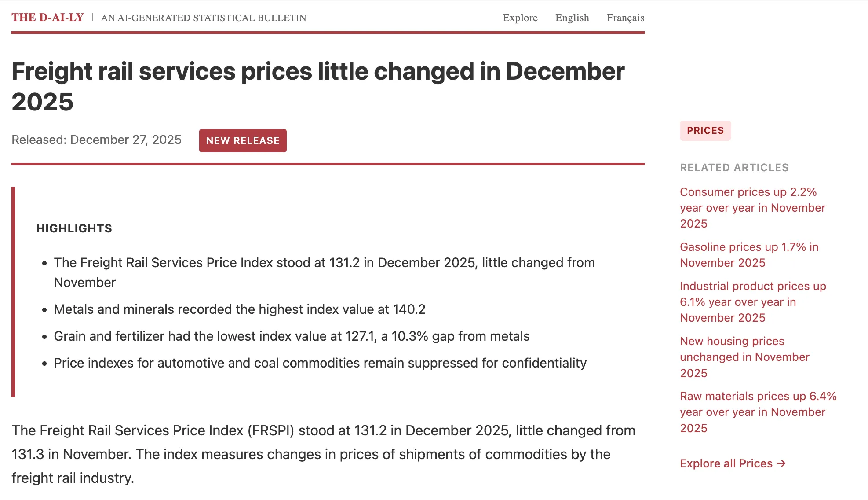Image resolution: width=868 pixels, height=500 pixels.
Task: Open the Explore menu item
Action: (520, 18)
